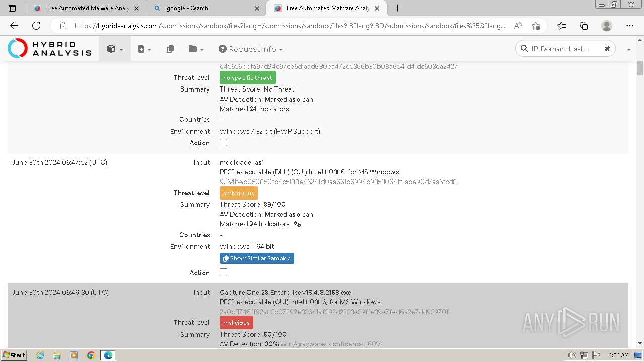Open a new browser tab

pos(397,8)
